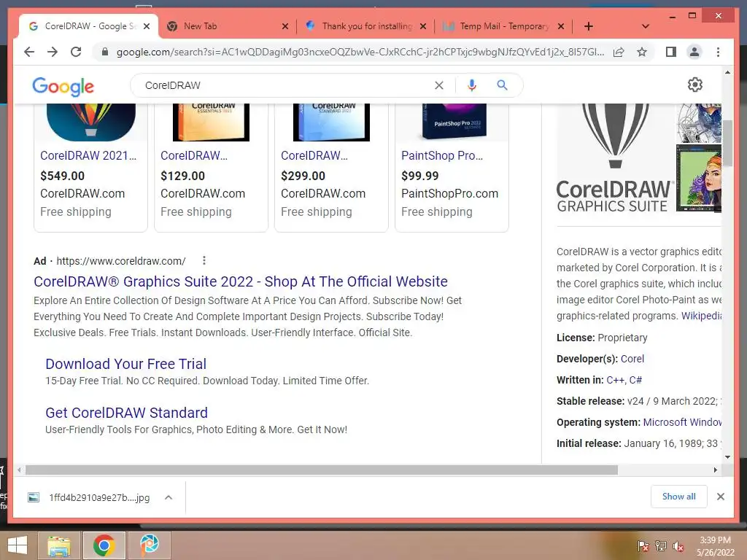Submit search with magnifier icon

point(502,85)
